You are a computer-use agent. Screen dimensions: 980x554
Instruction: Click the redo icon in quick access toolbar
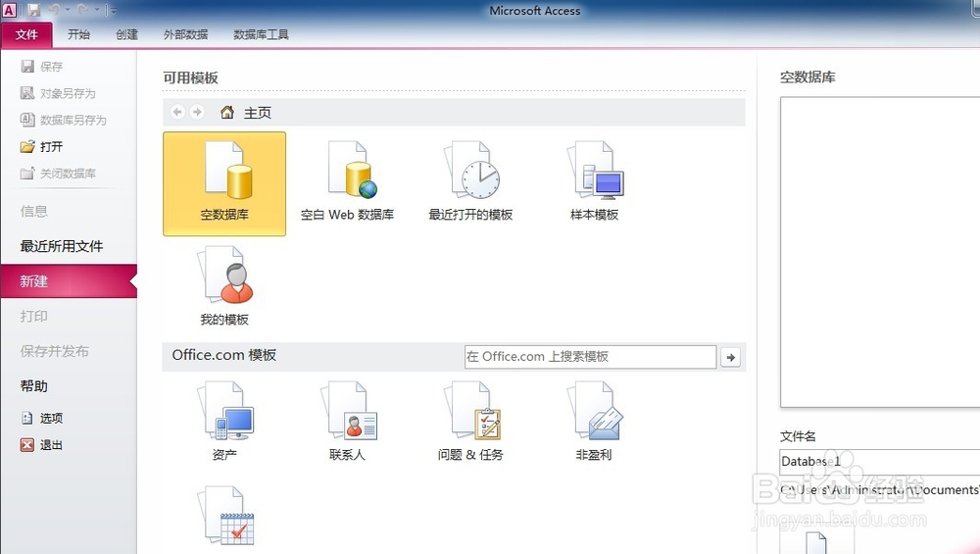click(x=83, y=10)
